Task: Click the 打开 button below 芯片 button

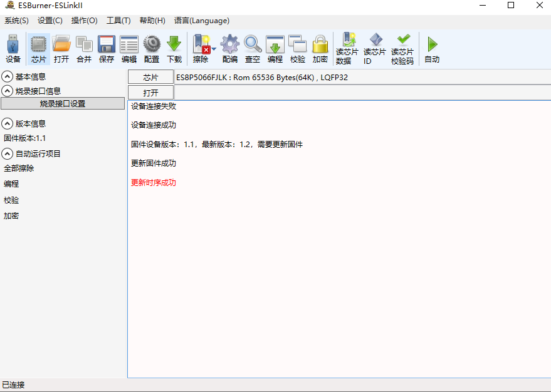Action: coord(150,93)
